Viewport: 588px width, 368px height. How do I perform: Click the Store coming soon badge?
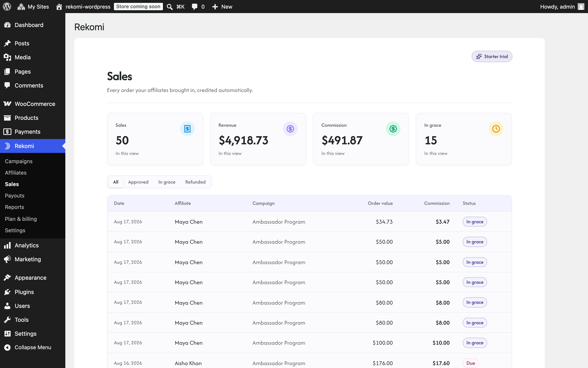pyautogui.click(x=138, y=7)
